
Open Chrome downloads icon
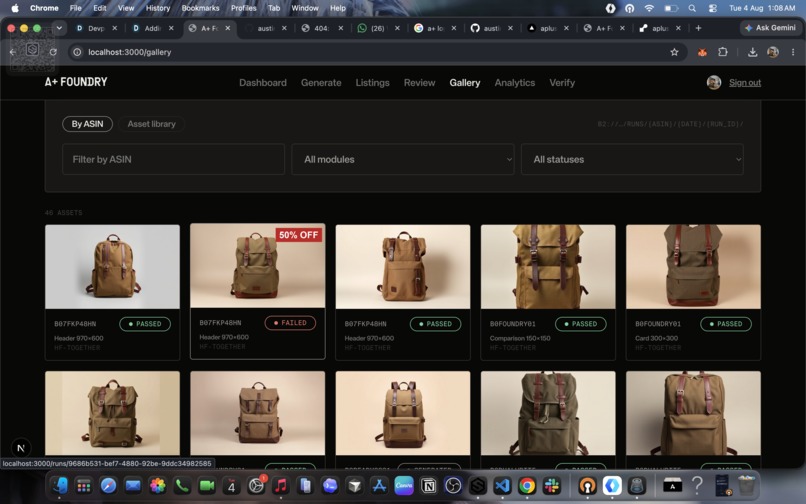752,52
